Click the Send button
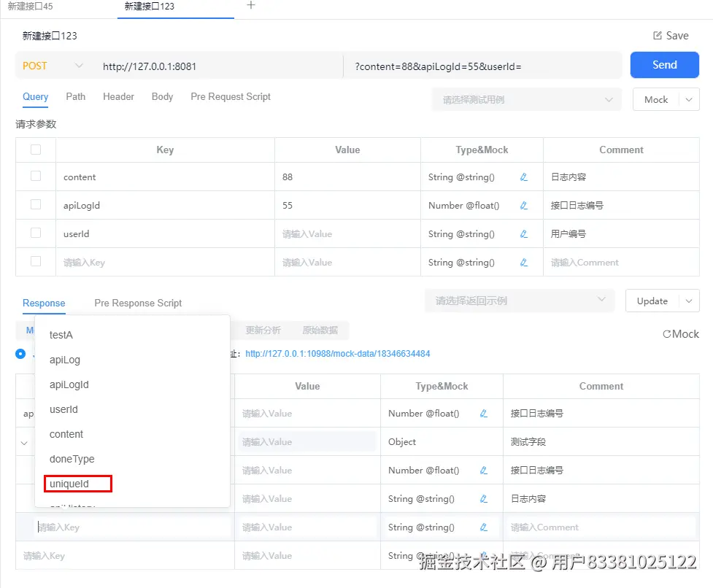Image resolution: width=713 pixels, height=588 pixels. point(664,65)
